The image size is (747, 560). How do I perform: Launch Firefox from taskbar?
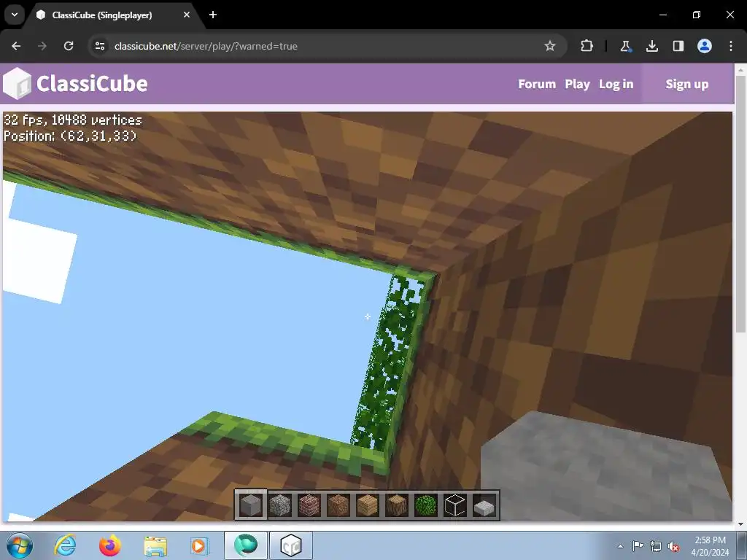(109, 545)
